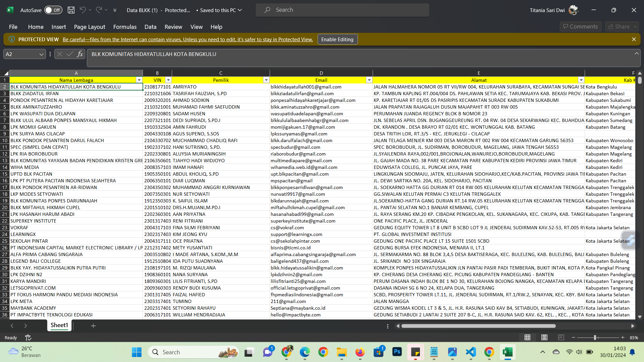Click the New sheet plus icon
The height and width of the screenshot is (362, 644).
click(x=93, y=326)
